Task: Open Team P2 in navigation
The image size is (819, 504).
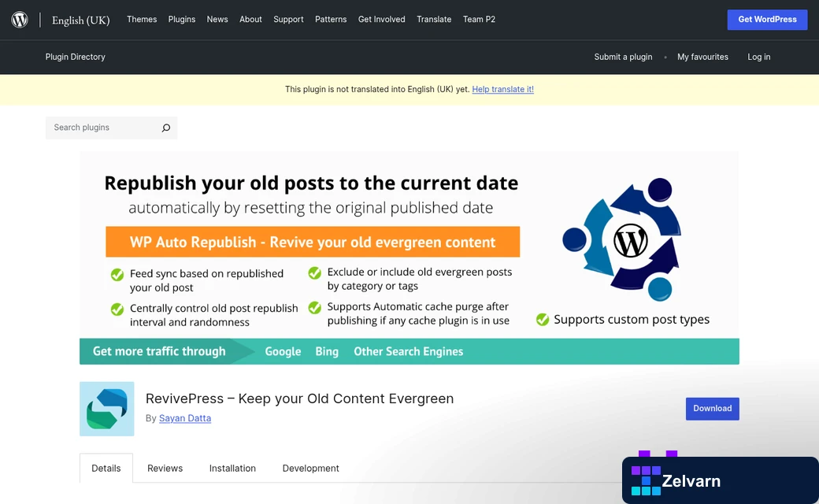Action: click(x=479, y=20)
